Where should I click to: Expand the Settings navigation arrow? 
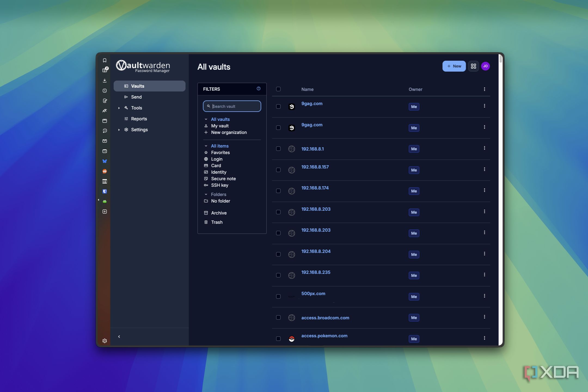pos(119,130)
